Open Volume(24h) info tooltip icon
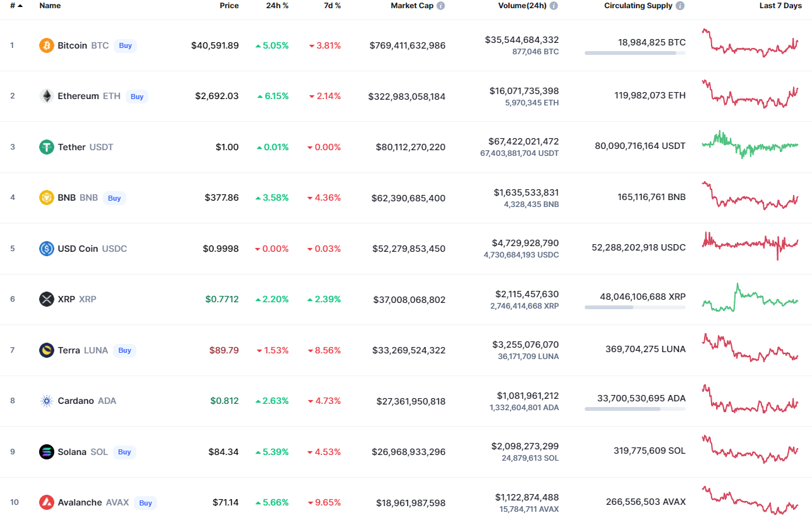 tap(554, 6)
